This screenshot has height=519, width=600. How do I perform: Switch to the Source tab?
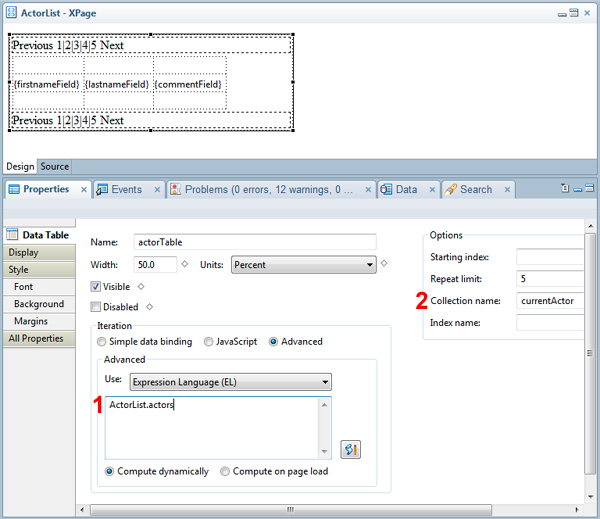pos(54,167)
